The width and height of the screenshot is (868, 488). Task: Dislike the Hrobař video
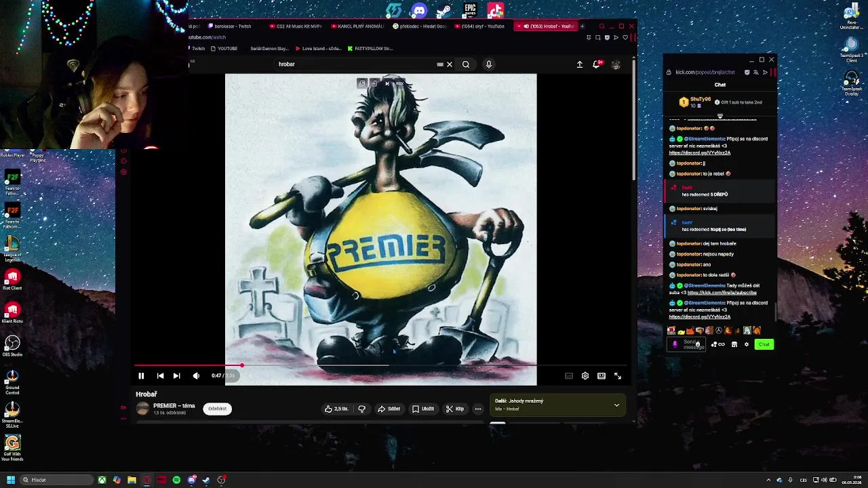(x=361, y=409)
